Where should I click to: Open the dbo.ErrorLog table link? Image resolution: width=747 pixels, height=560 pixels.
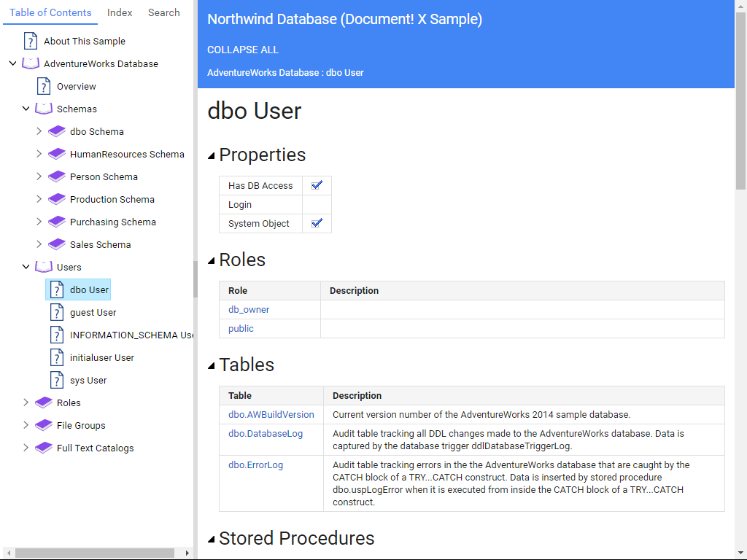click(256, 464)
